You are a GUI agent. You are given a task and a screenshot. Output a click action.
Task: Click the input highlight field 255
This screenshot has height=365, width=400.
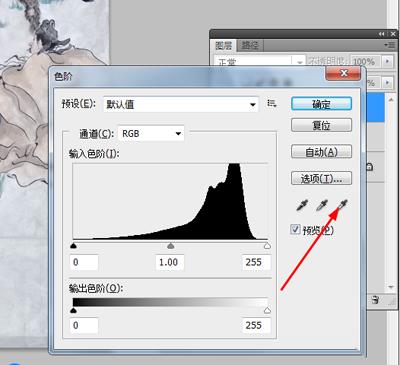click(256, 262)
